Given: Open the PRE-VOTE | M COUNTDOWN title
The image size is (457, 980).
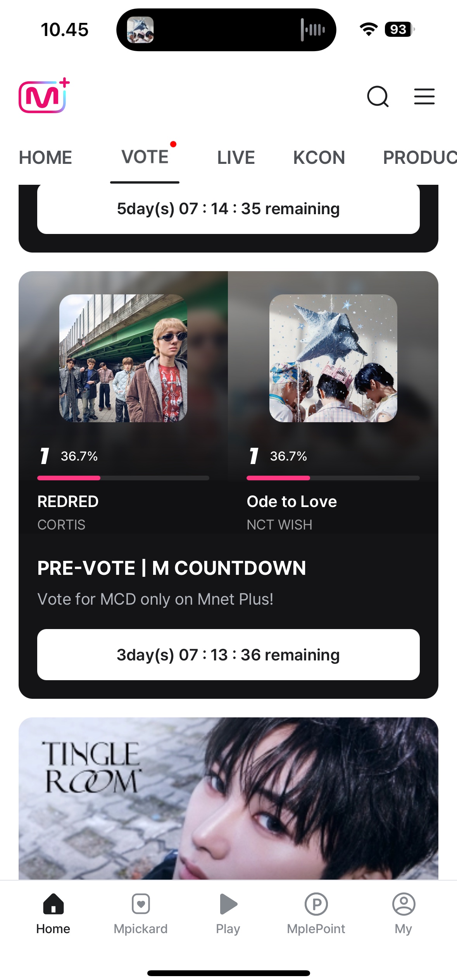Looking at the screenshot, I should [x=172, y=568].
